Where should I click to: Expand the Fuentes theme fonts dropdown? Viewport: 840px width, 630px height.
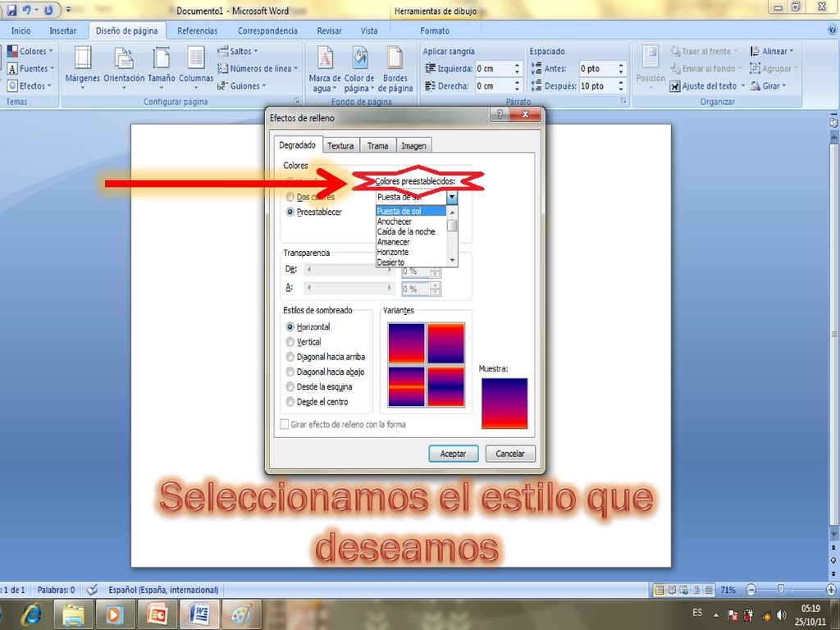click(30, 69)
